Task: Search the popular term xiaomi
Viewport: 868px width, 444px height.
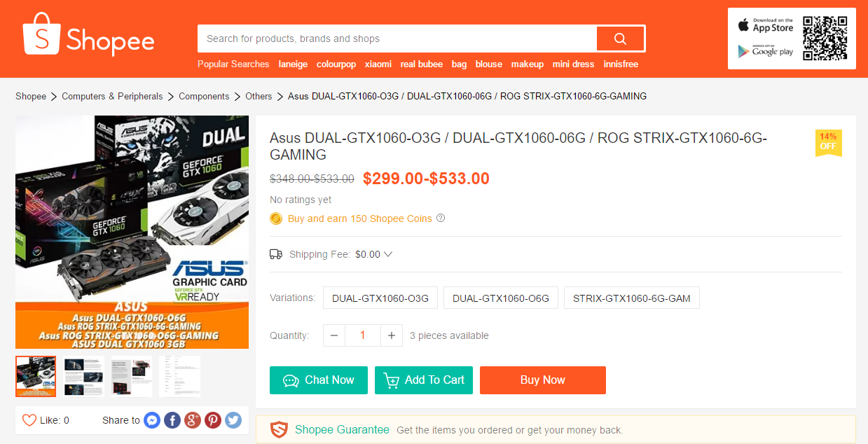Action: [378, 64]
